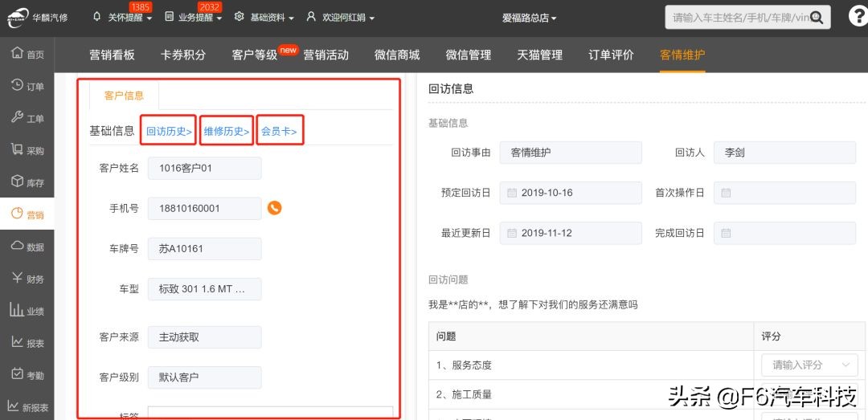Switch to 营销活动 tab
868x420 pixels.
tap(325, 55)
